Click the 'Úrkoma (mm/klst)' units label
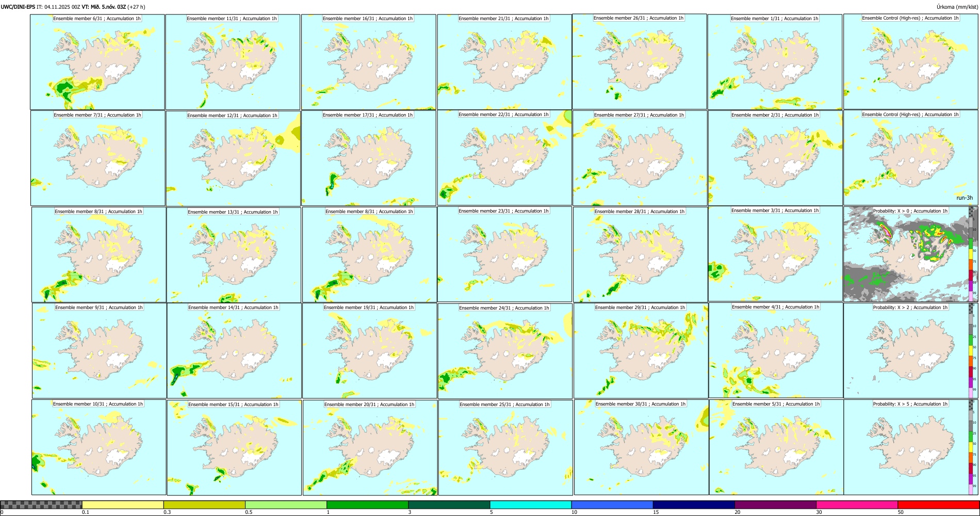This screenshot has height=516, width=980. click(957, 7)
